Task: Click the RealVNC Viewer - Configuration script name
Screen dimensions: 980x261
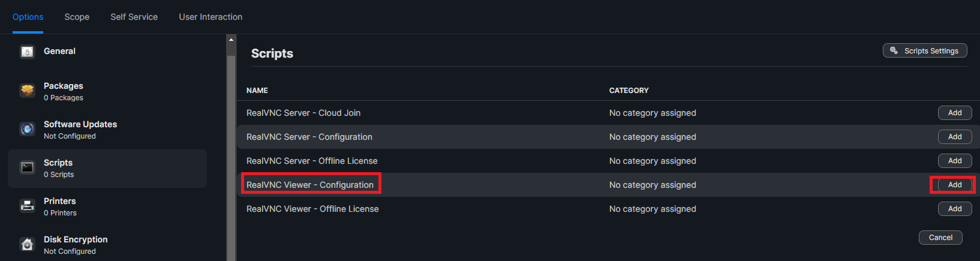Action: point(310,185)
